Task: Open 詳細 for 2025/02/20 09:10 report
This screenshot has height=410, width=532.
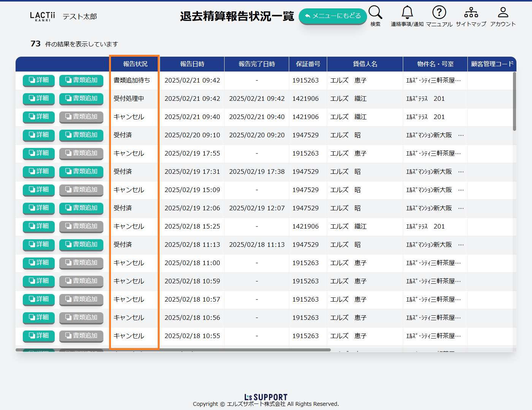Action: pos(39,135)
